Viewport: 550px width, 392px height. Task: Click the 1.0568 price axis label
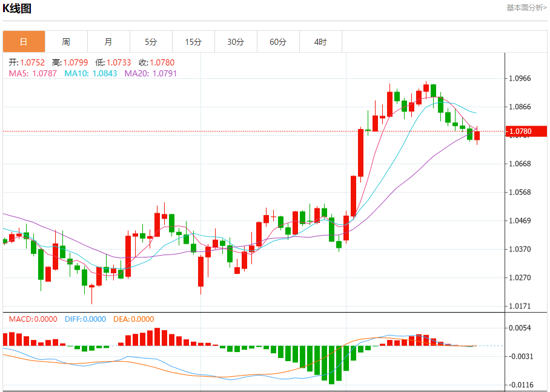(x=520, y=192)
